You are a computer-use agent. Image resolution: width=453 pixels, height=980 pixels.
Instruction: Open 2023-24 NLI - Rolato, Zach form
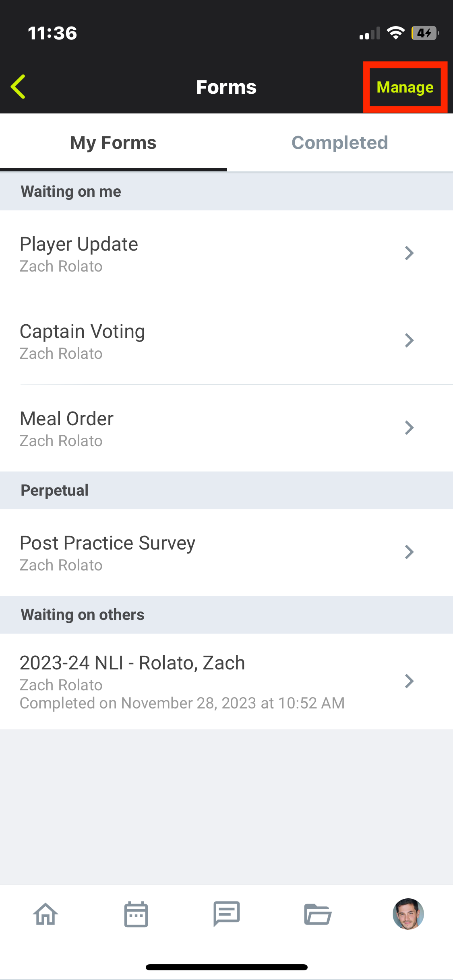tap(226, 681)
